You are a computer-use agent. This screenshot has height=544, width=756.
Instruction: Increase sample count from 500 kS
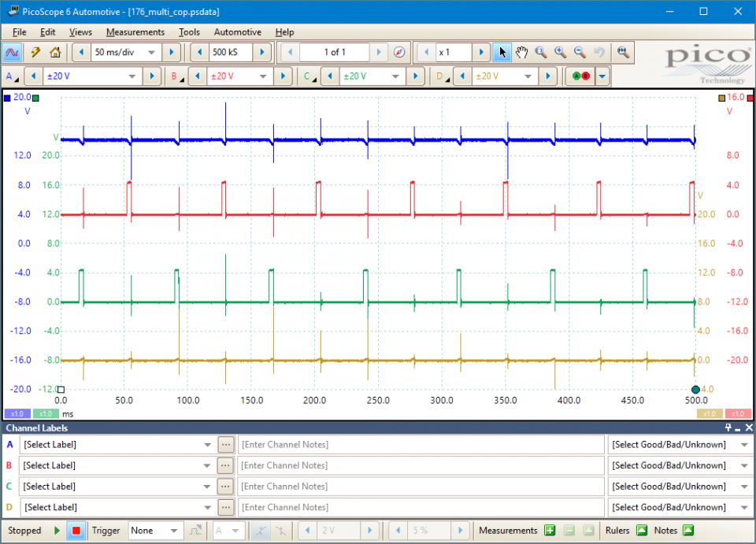click(261, 52)
